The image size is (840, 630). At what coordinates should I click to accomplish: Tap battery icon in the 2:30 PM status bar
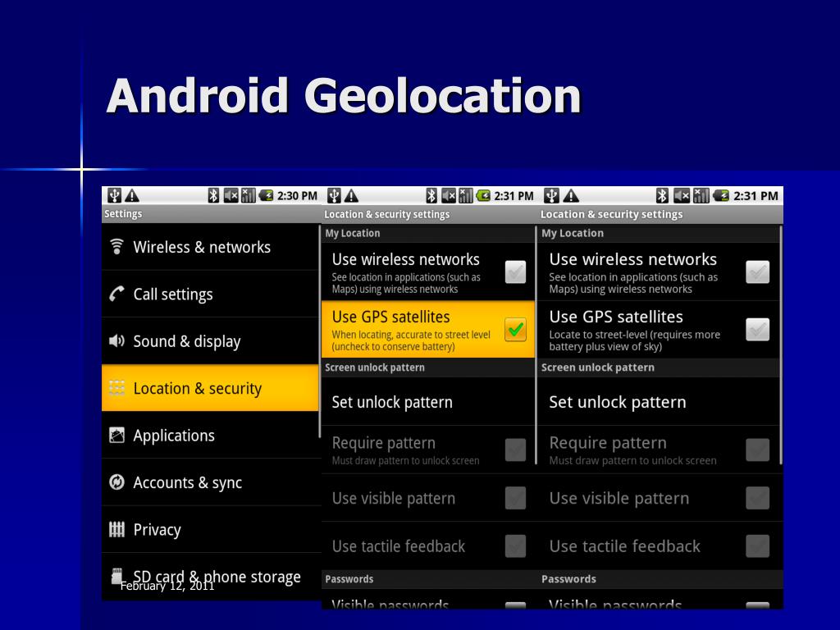267,195
